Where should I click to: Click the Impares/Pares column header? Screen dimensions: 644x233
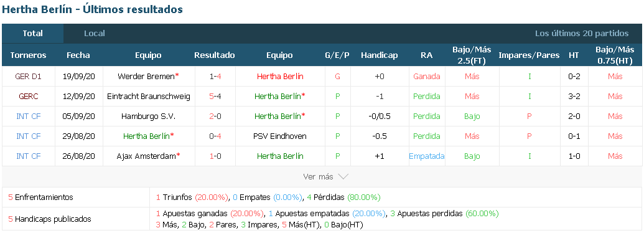coord(529,55)
